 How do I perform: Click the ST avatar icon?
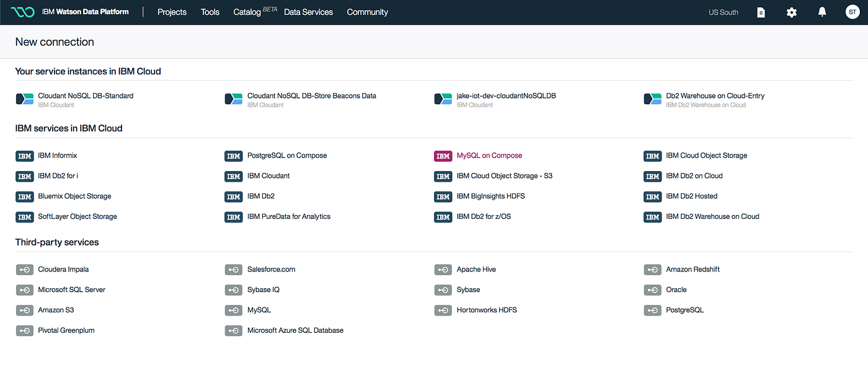[852, 12]
